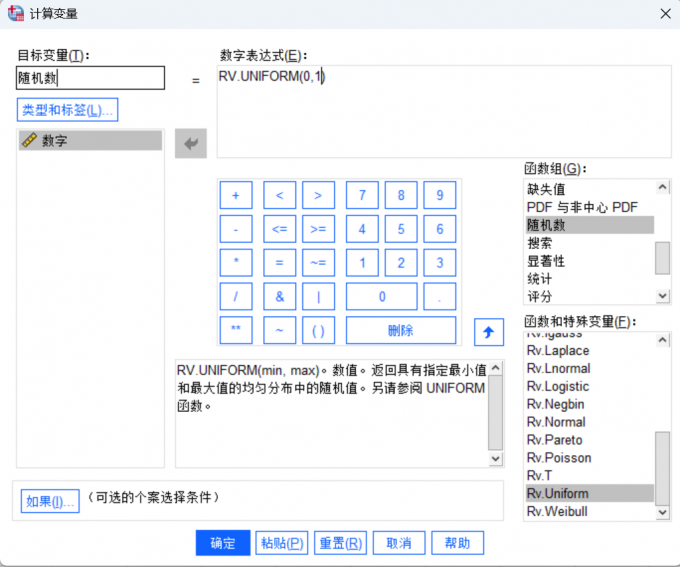Click the number 2 key

pyautogui.click(x=401, y=262)
